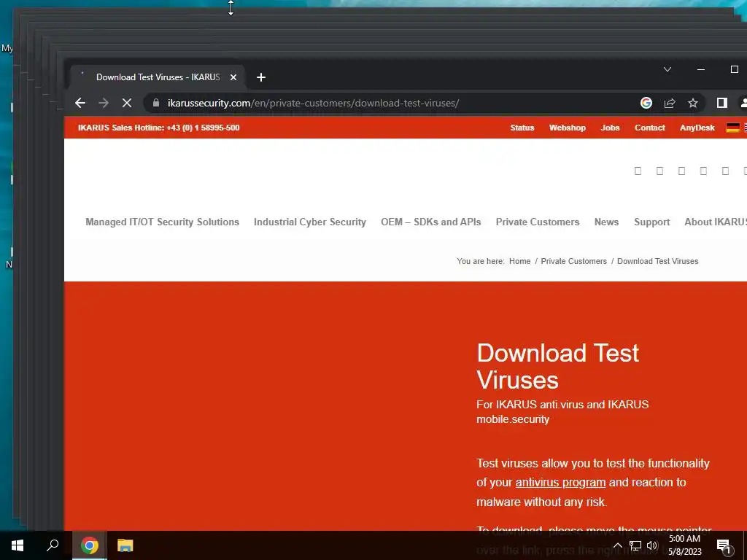Show hidden tray icons chevron

point(617,545)
